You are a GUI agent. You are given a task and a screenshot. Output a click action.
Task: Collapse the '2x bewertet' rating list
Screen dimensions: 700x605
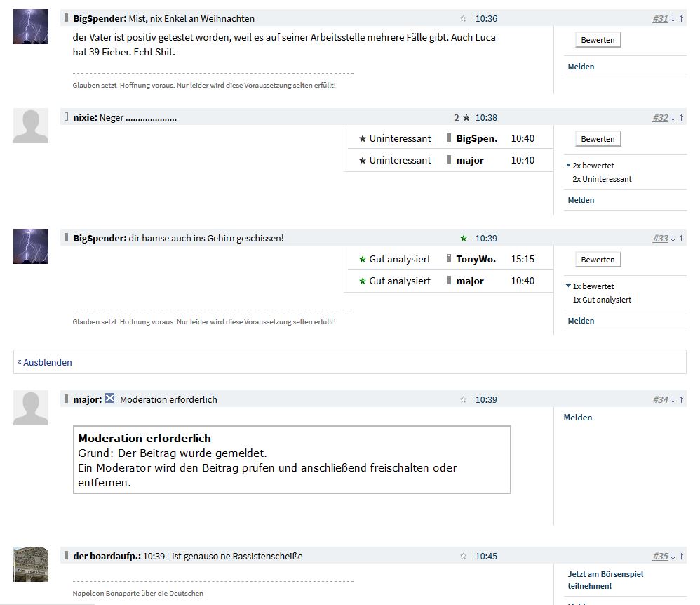[569, 165]
